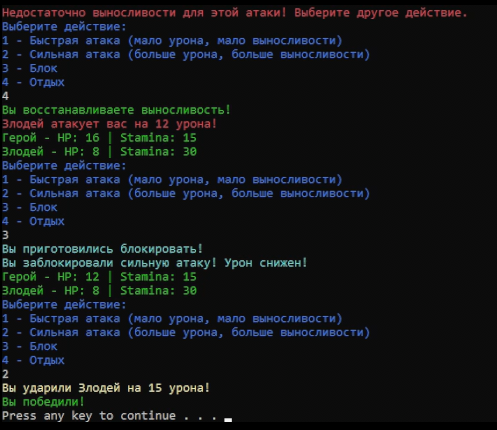497x430 pixels.
Task: Click 'Выберите действие:' directly under the red warning
Action: 64,27
